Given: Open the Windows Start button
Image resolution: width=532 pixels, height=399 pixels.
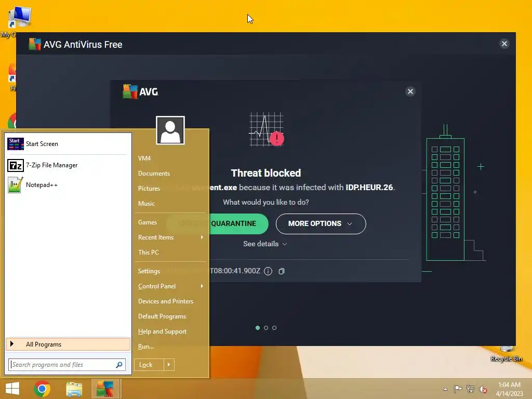Looking at the screenshot, I should coord(12,389).
